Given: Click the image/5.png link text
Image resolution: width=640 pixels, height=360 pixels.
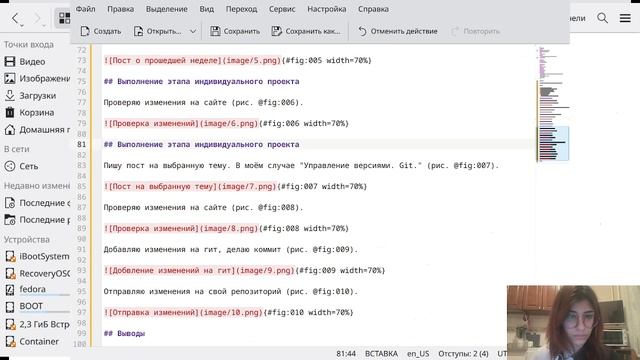Looking at the screenshot, I should [x=253, y=60].
